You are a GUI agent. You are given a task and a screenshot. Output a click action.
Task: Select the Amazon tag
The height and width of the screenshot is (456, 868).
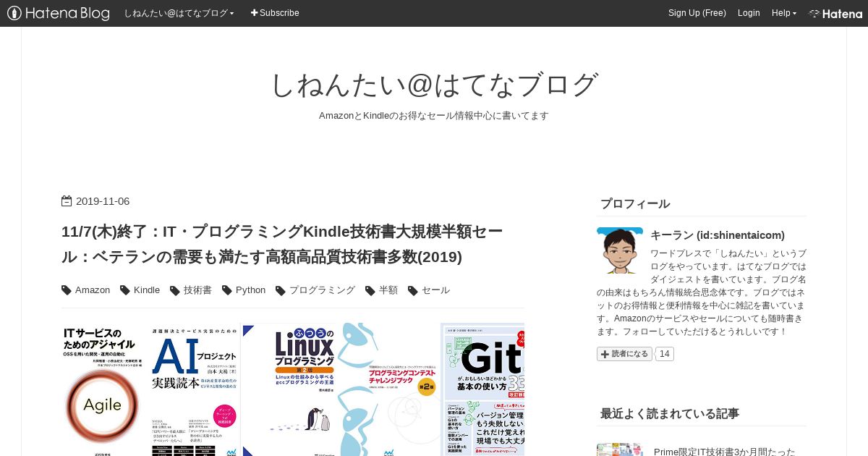point(93,290)
